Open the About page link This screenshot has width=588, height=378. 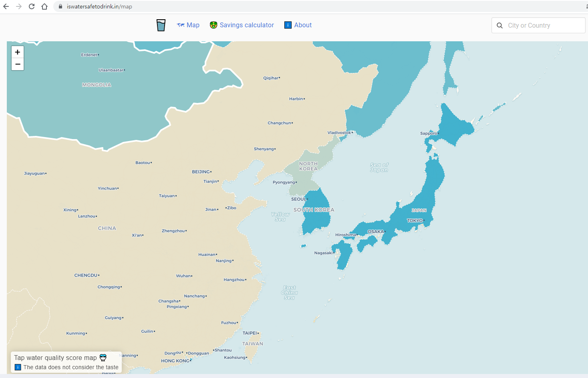[303, 25]
